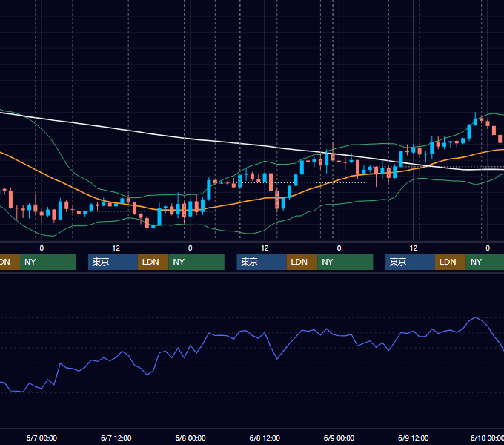Click the 6/9 12:00 date label
Viewport: 504px width, 445px height.
coord(413,438)
